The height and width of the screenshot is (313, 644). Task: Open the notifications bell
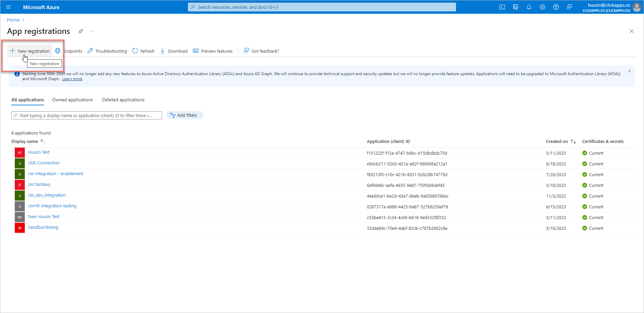coord(529,7)
